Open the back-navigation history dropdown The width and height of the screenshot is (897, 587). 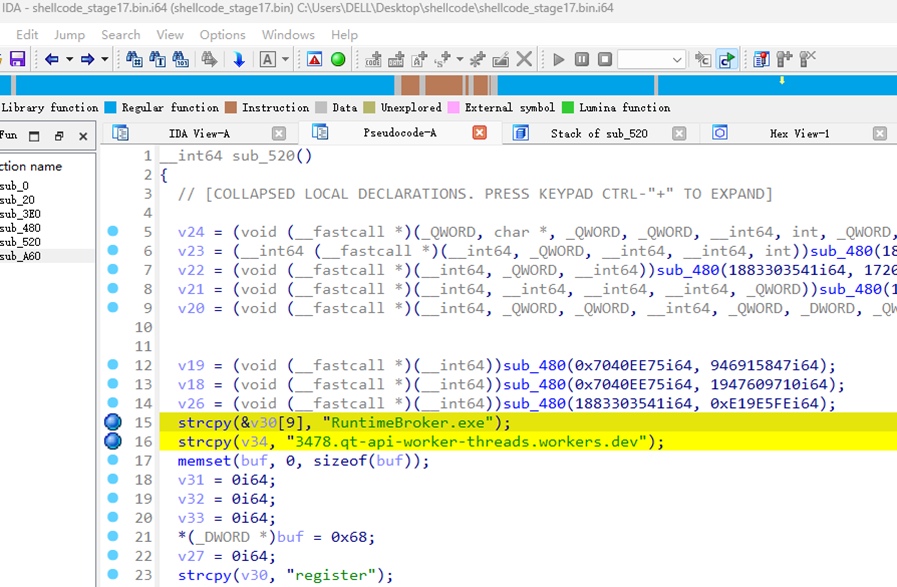pos(69,59)
